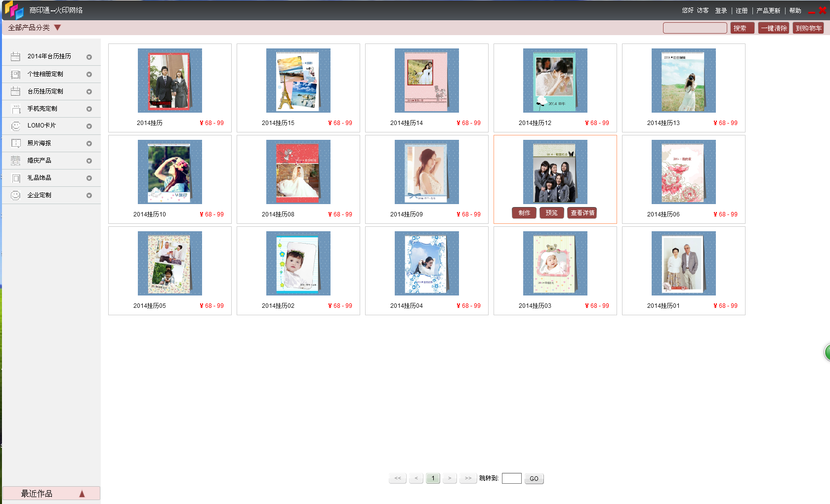Open the 注册 link in the header
This screenshot has width=830, height=504.
point(742,10)
